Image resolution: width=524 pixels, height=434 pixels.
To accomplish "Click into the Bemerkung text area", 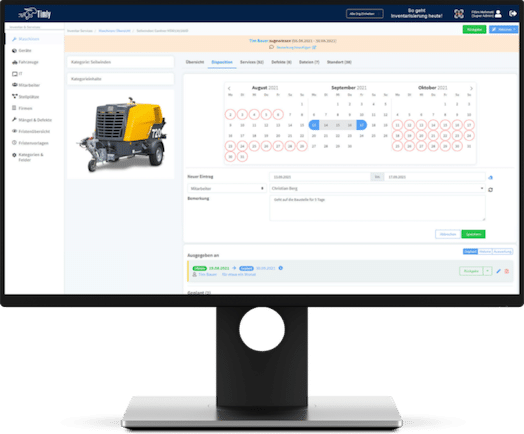I will [x=377, y=208].
